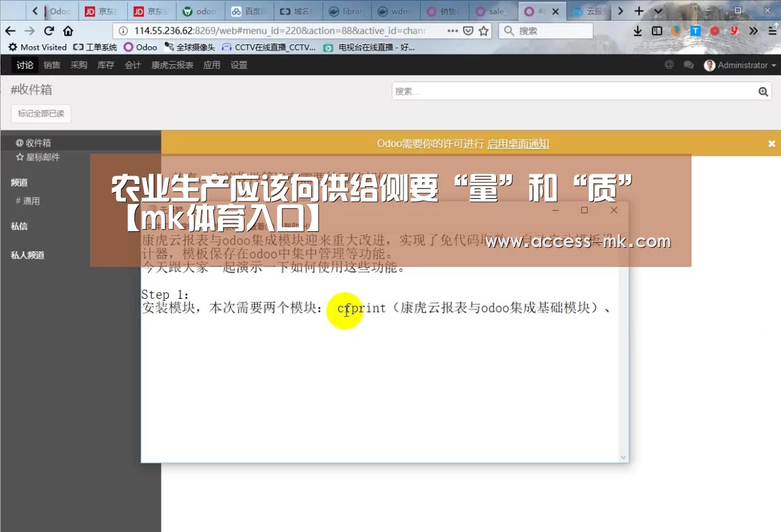Click the red circle extension icon
This screenshot has width=781, height=532.
click(x=715, y=31)
